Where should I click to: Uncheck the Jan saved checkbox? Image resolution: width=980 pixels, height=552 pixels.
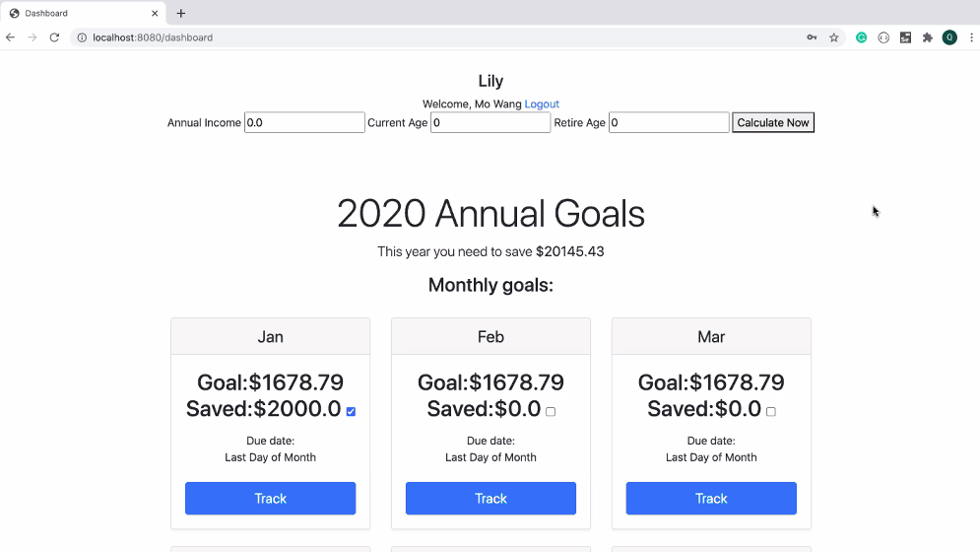click(x=351, y=412)
